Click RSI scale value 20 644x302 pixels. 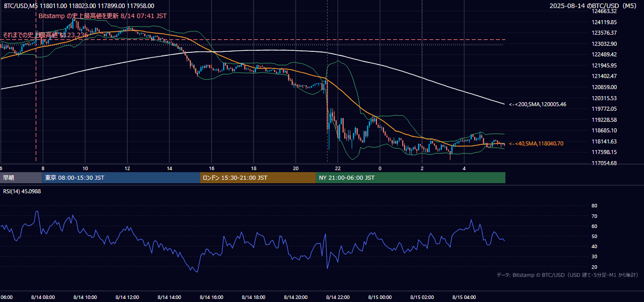(595, 267)
